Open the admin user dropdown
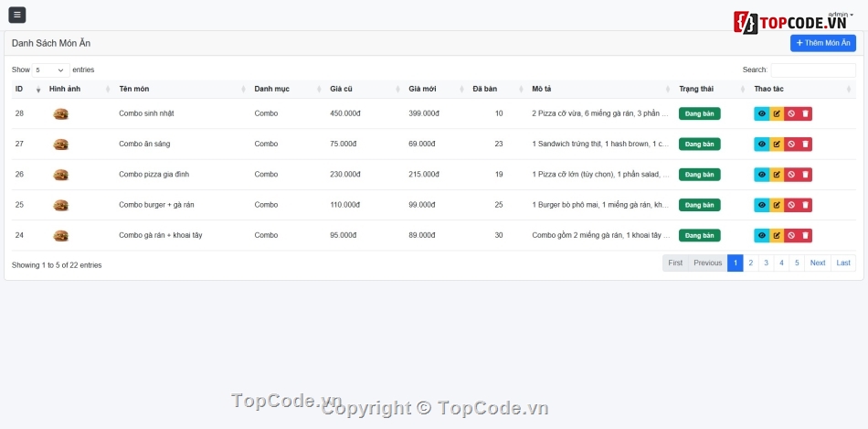The width and height of the screenshot is (868, 429). click(841, 15)
